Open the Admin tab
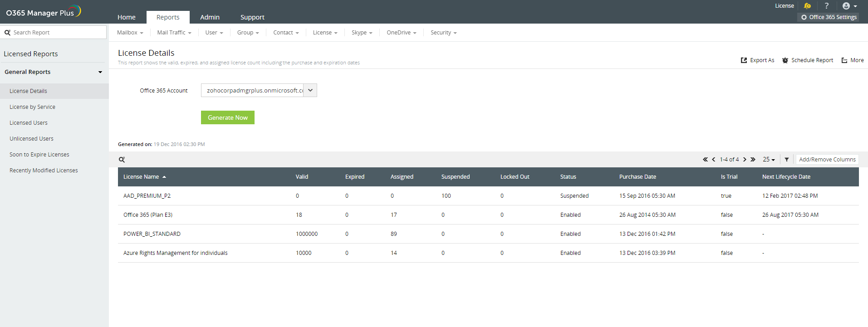 tap(210, 17)
